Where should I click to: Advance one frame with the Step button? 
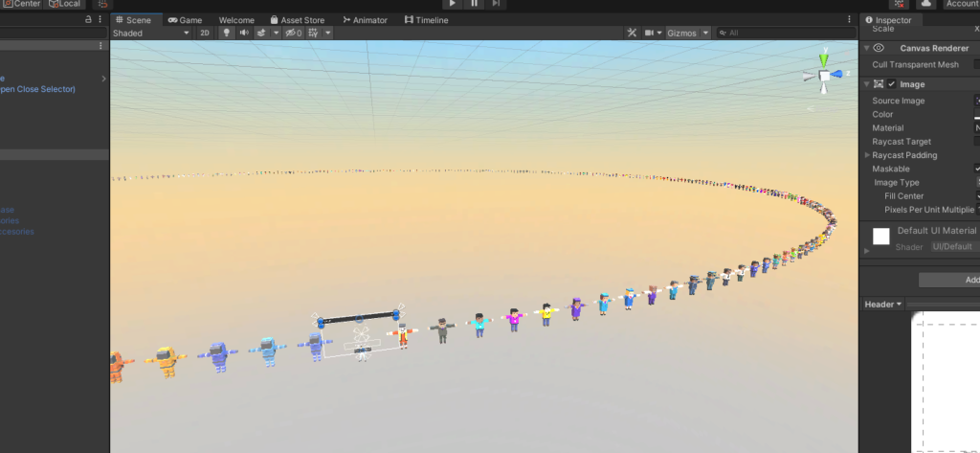pyautogui.click(x=496, y=4)
